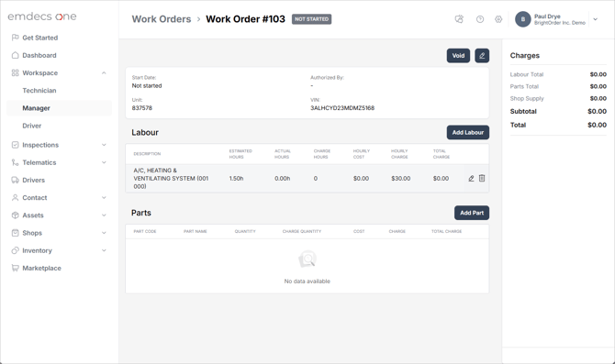The image size is (615, 364).
Task: Click the Add Labour button
Action: [468, 132]
